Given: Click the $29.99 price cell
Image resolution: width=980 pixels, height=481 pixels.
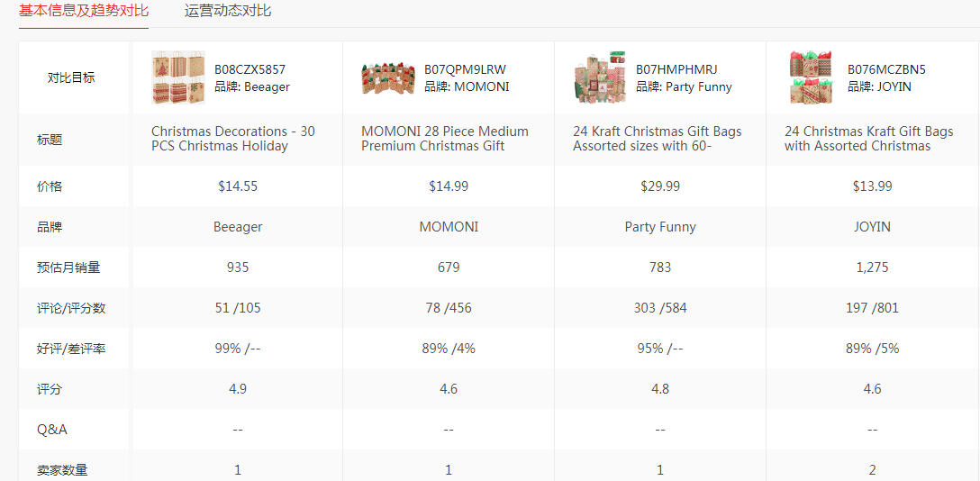Looking at the screenshot, I should tap(660, 186).
